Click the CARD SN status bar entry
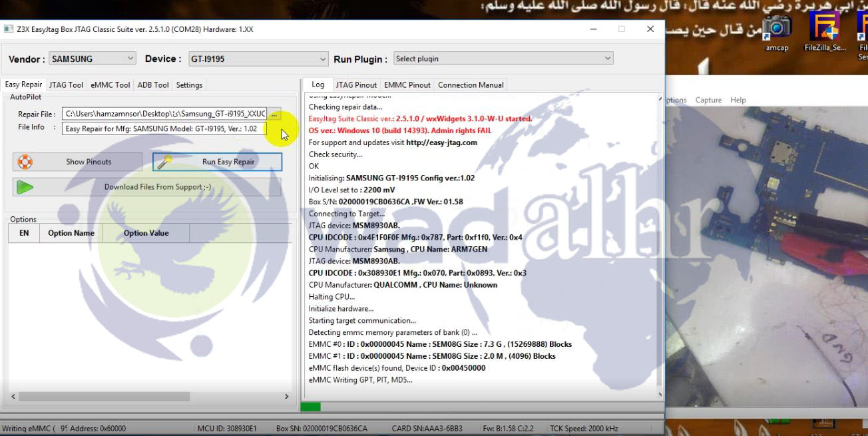868x436 pixels. tap(427, 429)
